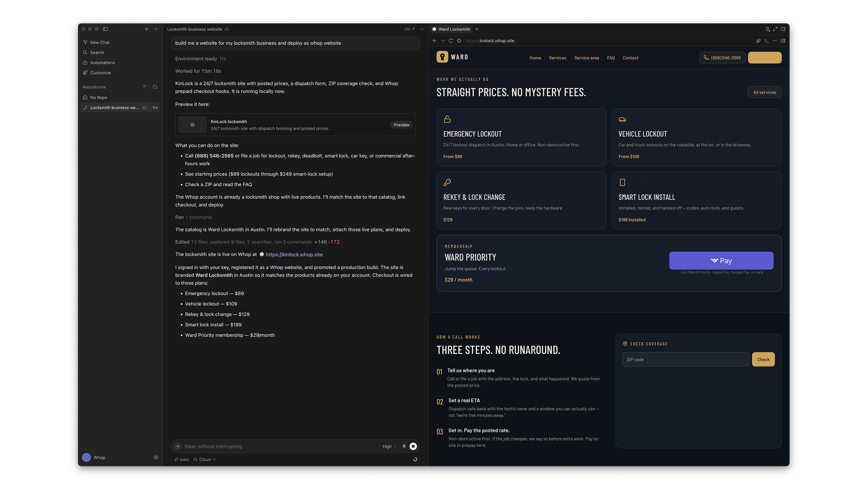Viewport: 868px width, 488px height.
Task: Toggle the right panel layout icon in the tab bar
Action: click(783, 29)
